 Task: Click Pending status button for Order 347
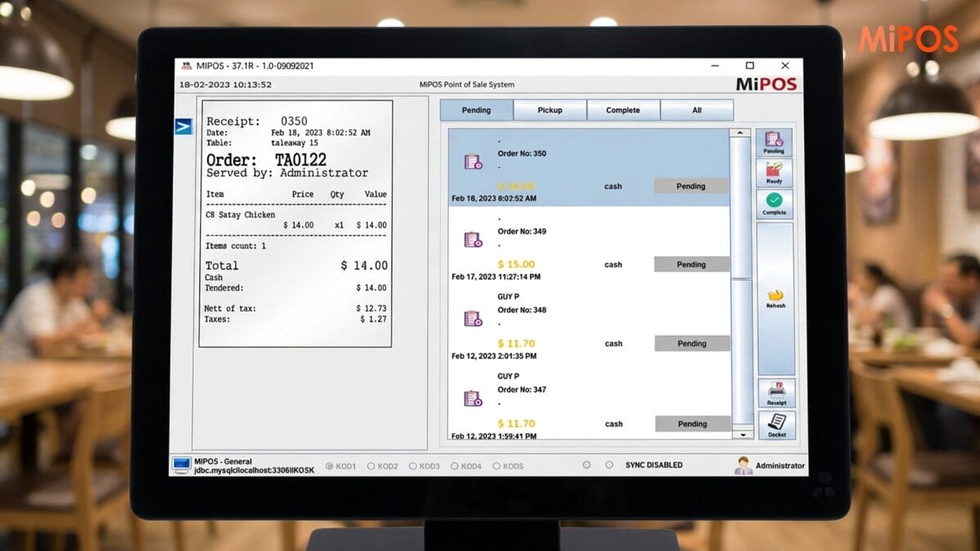[x=693, y=424]
